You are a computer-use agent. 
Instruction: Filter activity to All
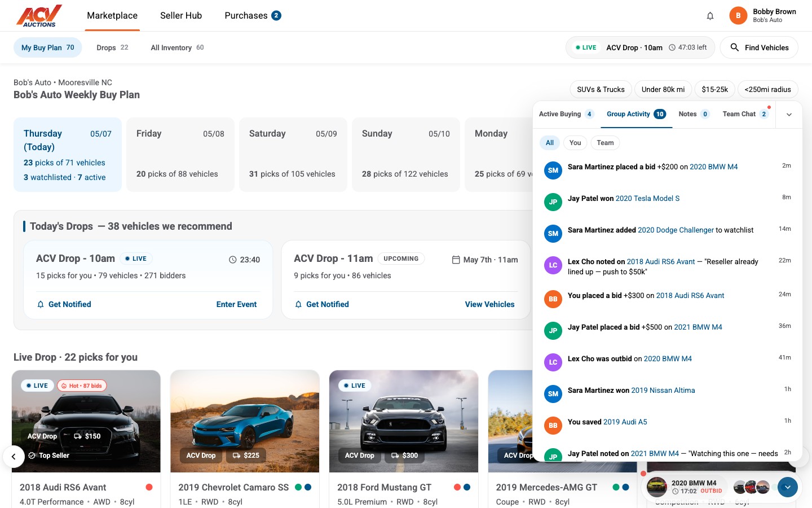550,143
